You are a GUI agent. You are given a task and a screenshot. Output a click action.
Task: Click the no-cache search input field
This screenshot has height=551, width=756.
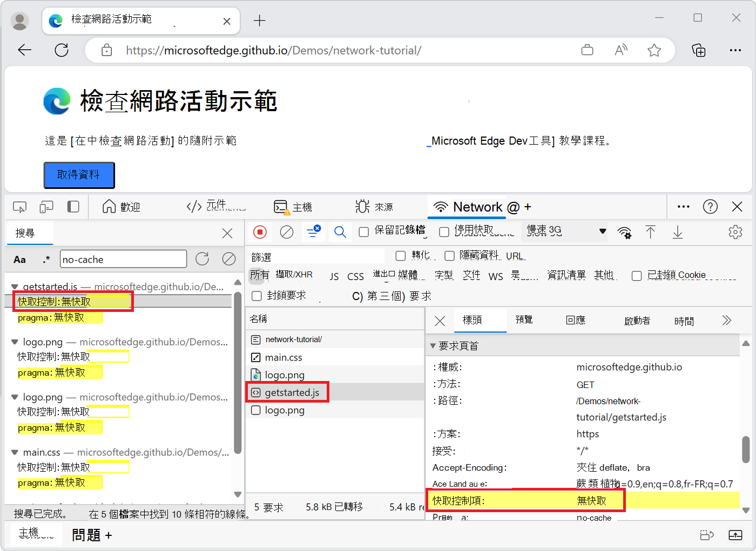123,259
